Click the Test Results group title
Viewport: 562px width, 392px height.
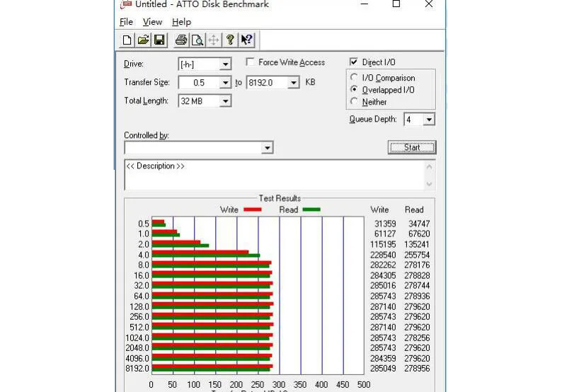[280, 198]
